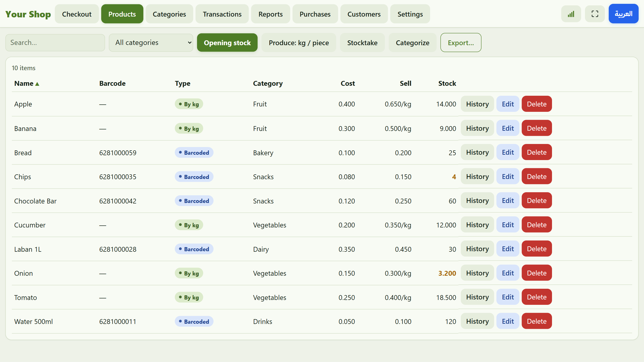Delete the Onion row

pyautogui.click(x=537, y=273)
